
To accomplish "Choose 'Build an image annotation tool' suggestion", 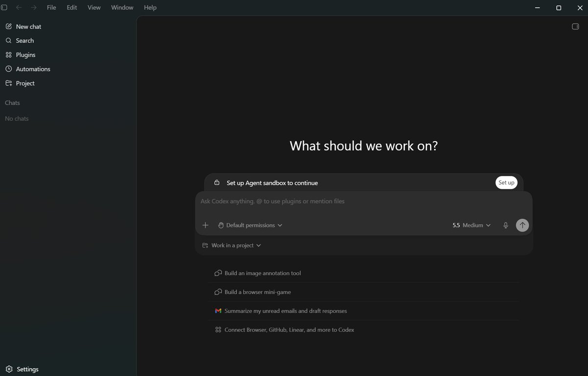I will 364,273.
